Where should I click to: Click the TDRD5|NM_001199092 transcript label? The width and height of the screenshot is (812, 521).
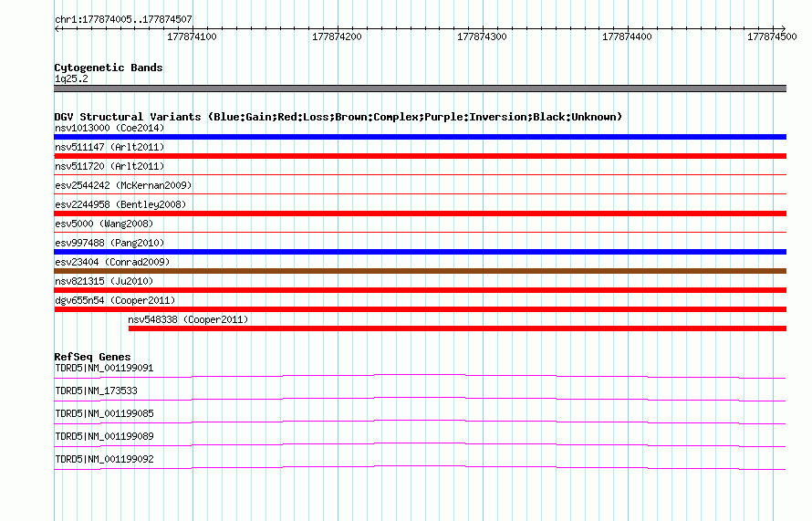[104, 459]
